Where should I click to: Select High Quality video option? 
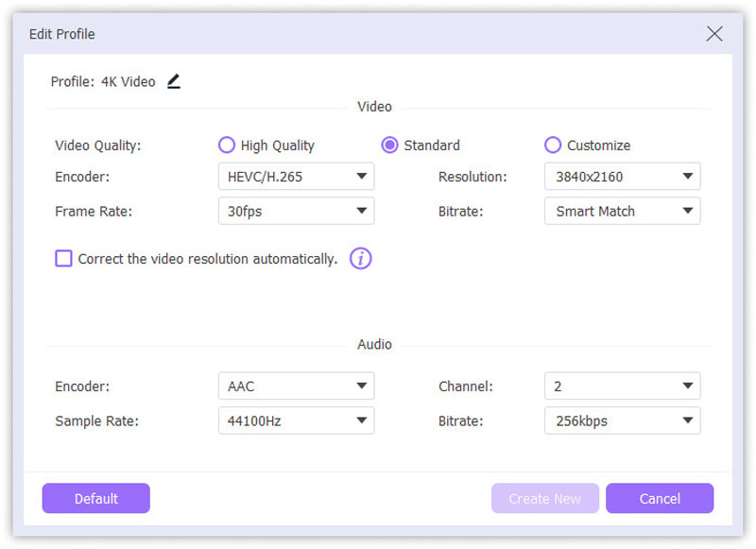point(266,146)
